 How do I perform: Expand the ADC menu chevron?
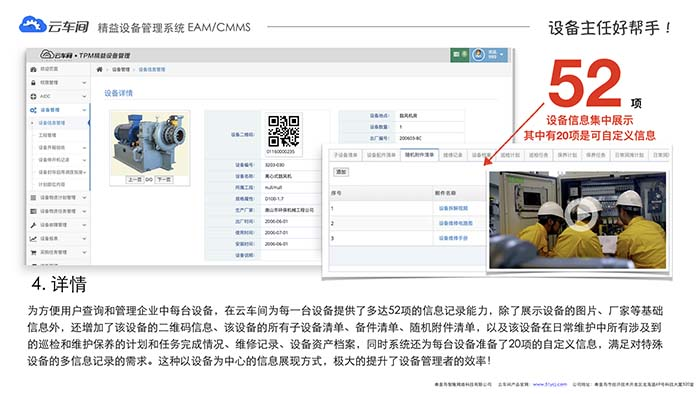click(x=84, y=96)
